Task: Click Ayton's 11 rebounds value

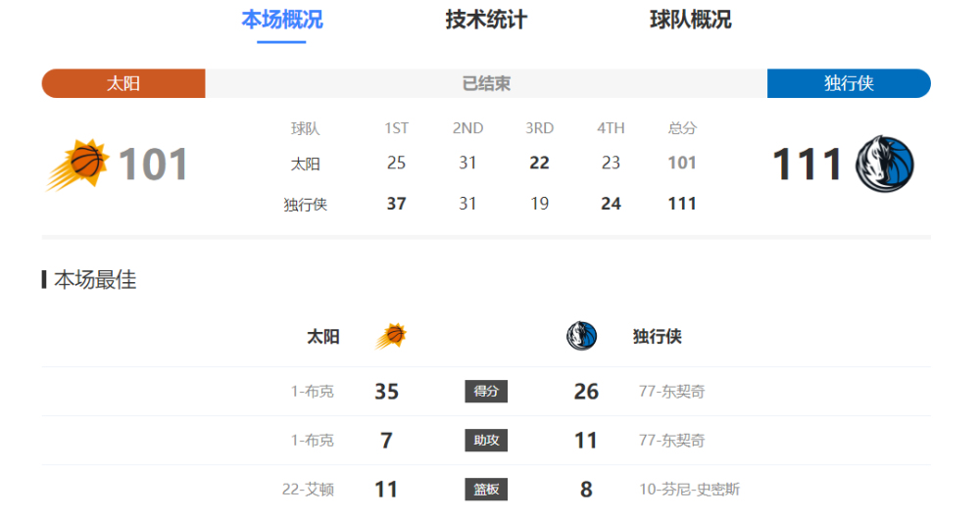Action: point(386,489)
